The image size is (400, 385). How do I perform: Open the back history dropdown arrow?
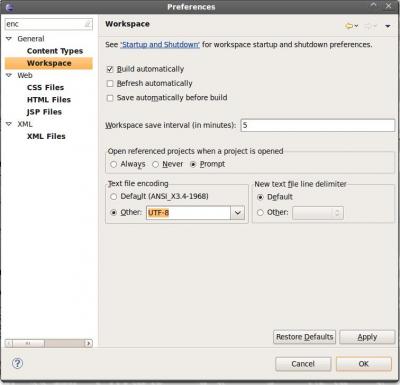point(356,26)
